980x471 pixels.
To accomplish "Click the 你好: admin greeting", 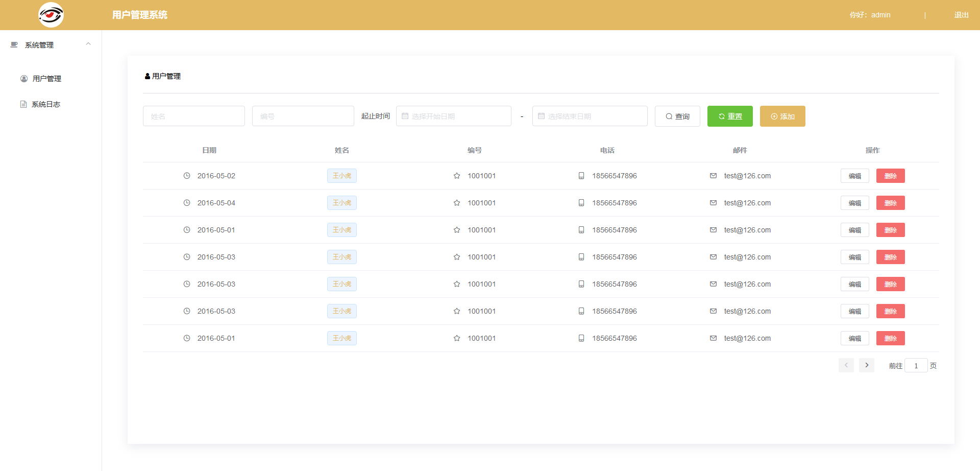I will 870,15.
